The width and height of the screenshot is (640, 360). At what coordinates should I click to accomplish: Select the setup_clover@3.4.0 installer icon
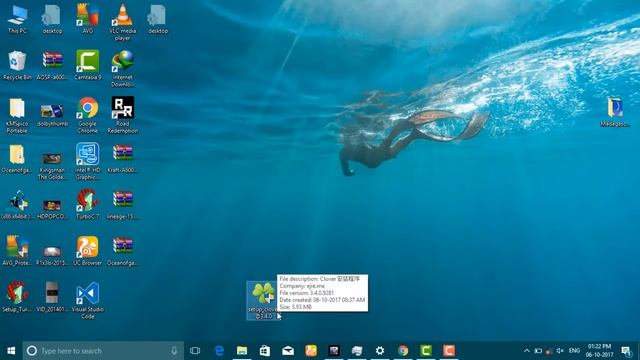pyautogui.click(x=262, y=300)
